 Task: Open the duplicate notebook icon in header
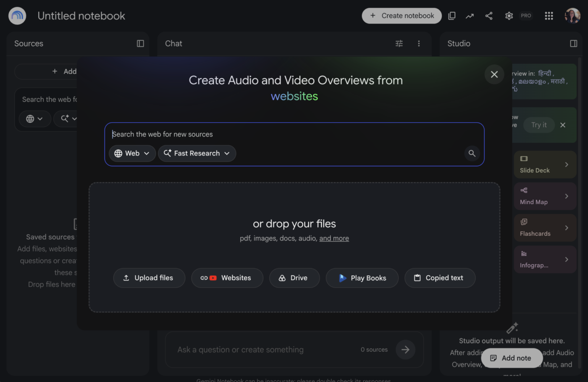(x=452, y=16)
